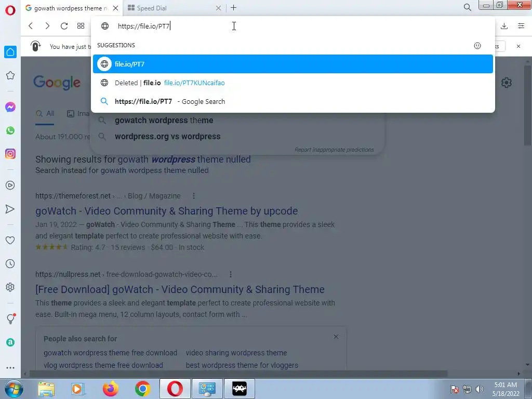
Task: Open My Flow arrow icon in sidebar
Action: (x=10, y=209)
